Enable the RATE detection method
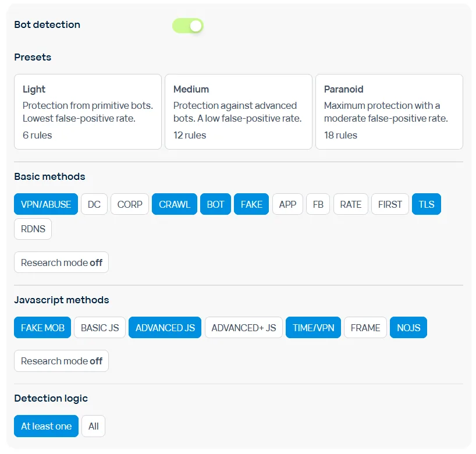The height and width of the screenshot is (454, 476). (351, 204)
